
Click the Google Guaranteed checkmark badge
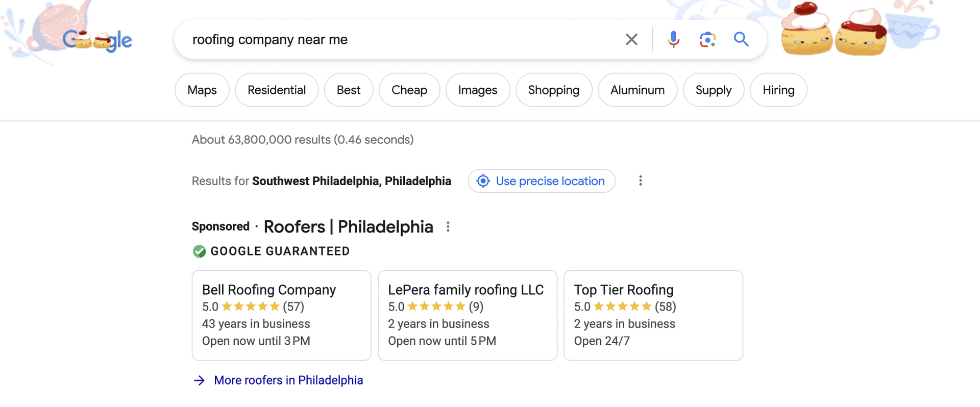pos(199,251)
